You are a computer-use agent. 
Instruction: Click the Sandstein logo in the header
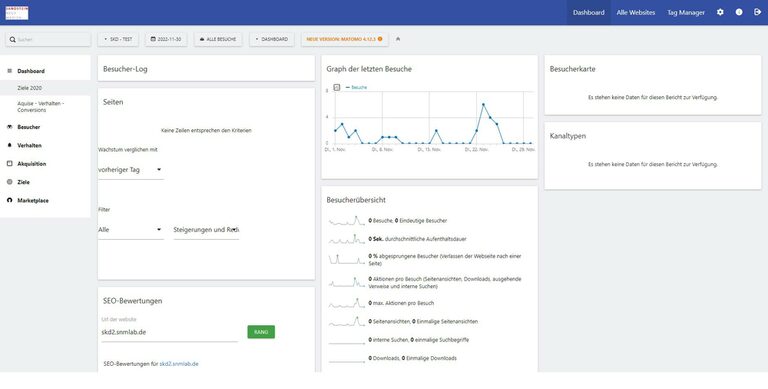pos(17,13)
